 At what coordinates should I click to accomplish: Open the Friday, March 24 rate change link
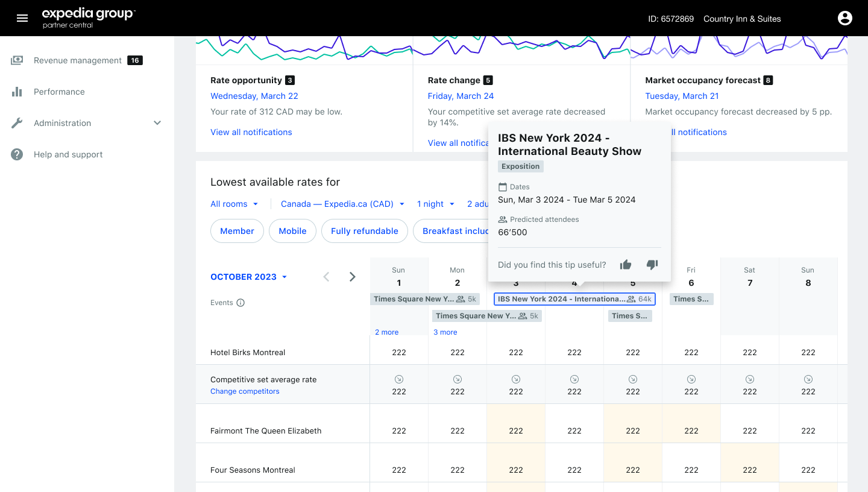coord(461,96)
